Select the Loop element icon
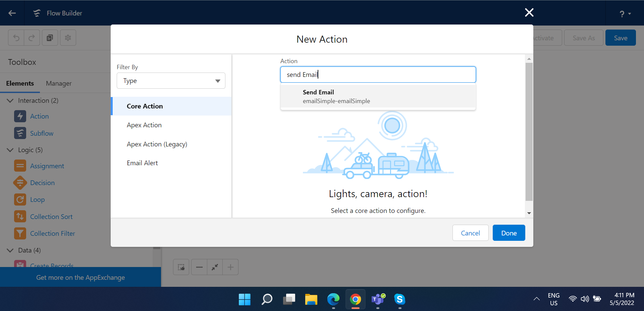Viewport: 644px width, 311px height. point(20,199)
